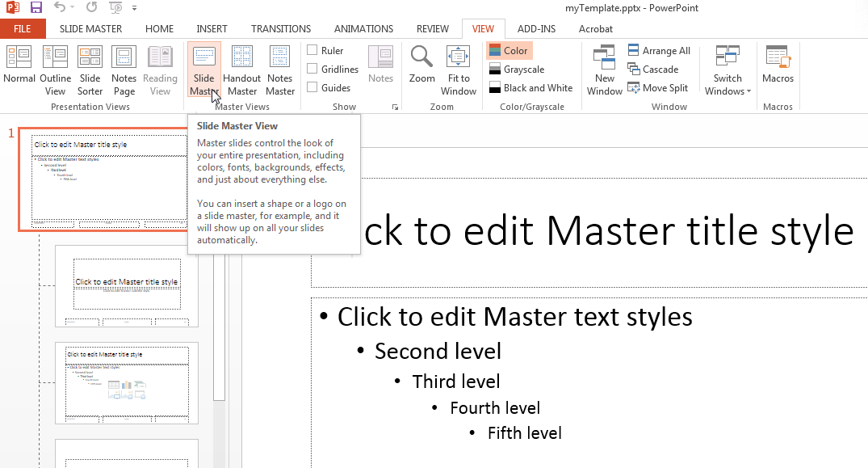Toggle Gridlines on
This screenshot has width=868, height=468.
click(310, 69)
